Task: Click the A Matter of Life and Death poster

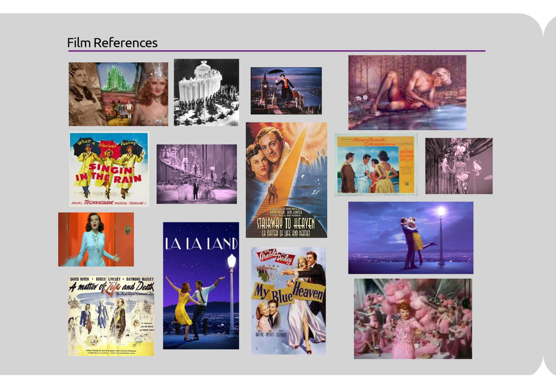Action: coord(111,316)
